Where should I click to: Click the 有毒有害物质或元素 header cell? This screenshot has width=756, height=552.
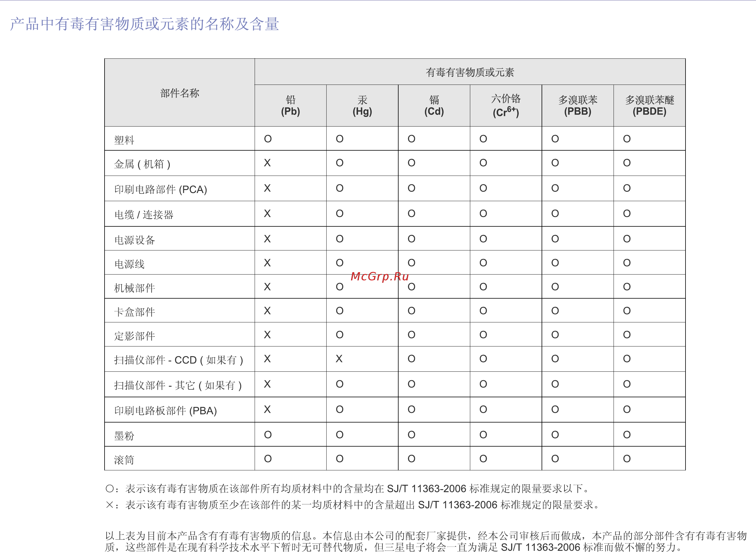pos(470,72)
